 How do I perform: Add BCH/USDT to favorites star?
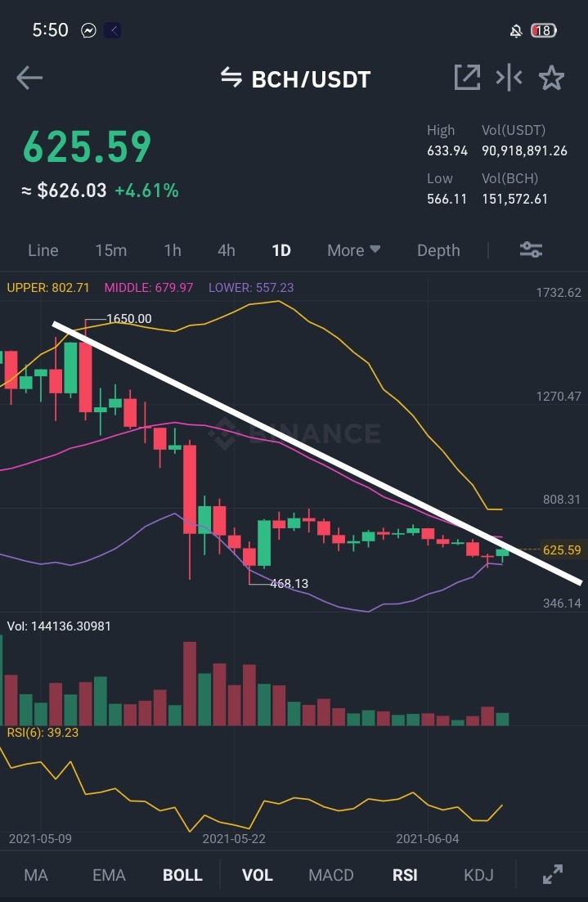[x=551, y=78]
